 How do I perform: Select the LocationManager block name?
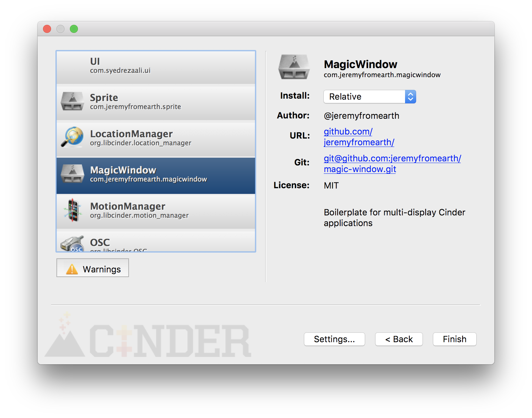[131, 134]
